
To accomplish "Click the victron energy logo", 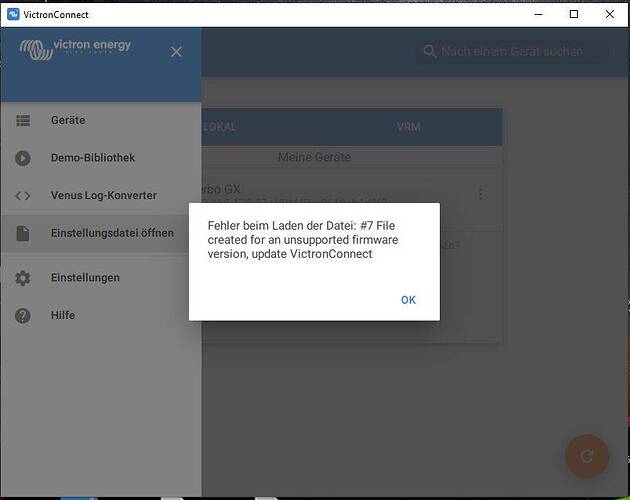I will (76, 49).
